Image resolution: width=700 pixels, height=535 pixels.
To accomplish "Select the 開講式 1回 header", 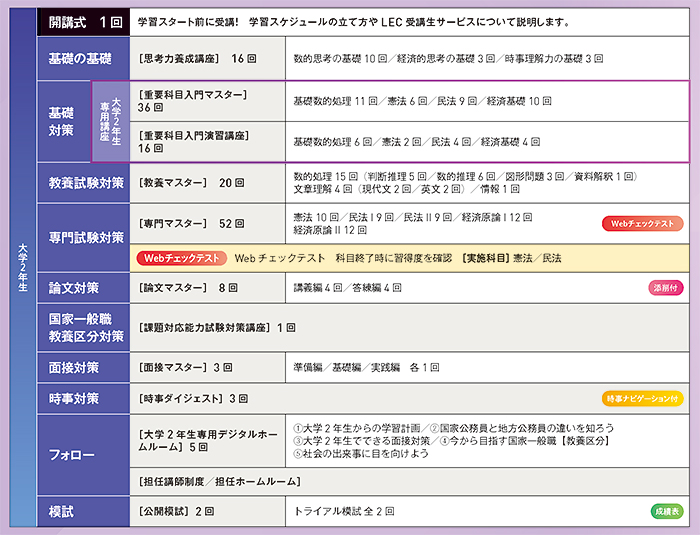I will point(83,22).
